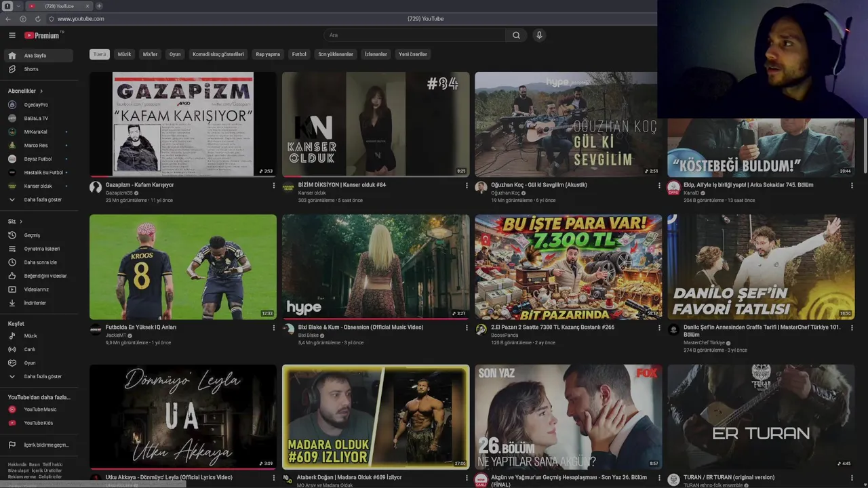Viewport: 868px width, 488px height.
Task: Open options menu for Kanser olduk #84 video
Action: (467, 185)
